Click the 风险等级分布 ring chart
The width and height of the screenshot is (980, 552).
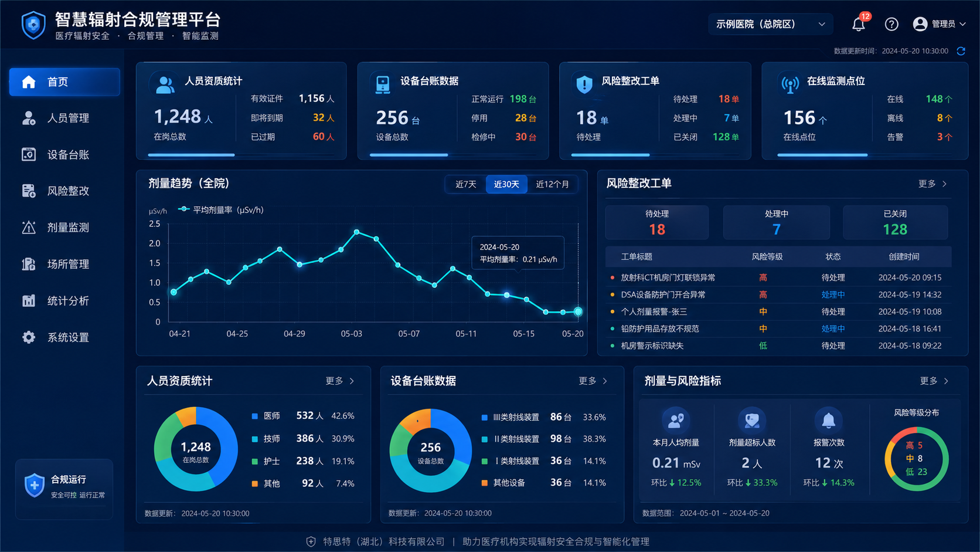click(x=916, y=459)
